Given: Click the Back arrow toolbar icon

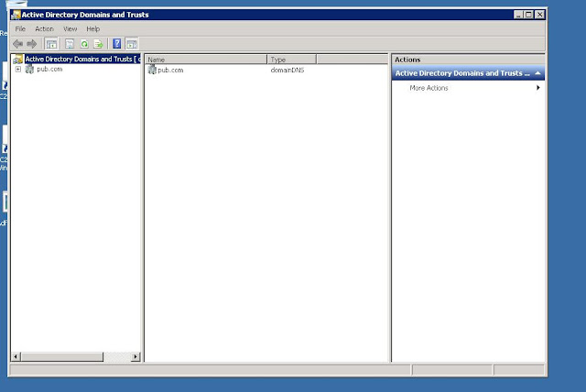Looking at the screenshot, I should click(x=17, y=44).
